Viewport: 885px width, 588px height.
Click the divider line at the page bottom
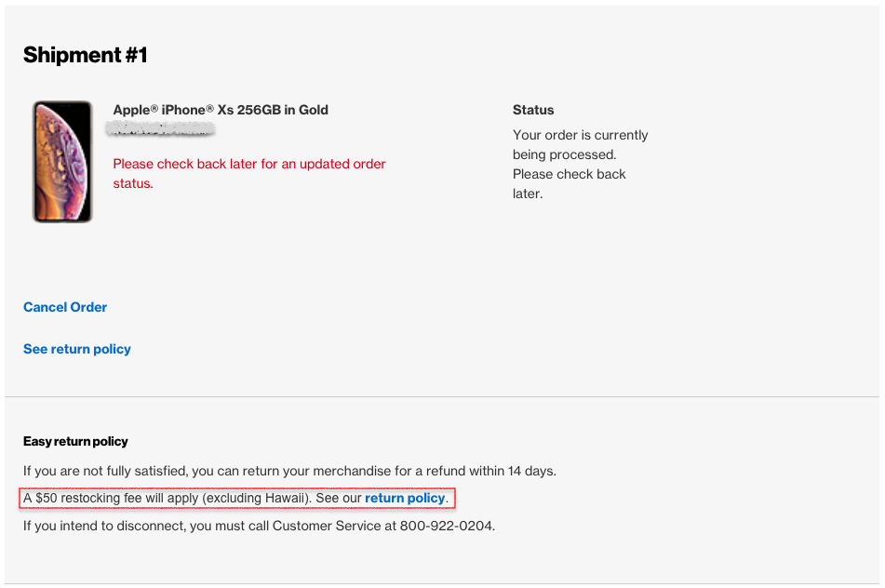(442, 583)
